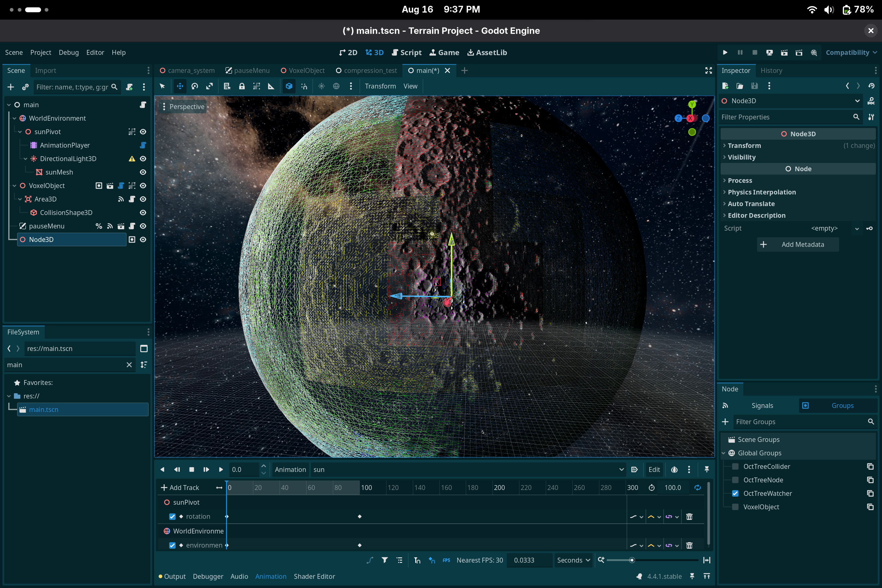Select the Rotate mode tool icon
Viewport: 882px width, 588px height.
click(x=195, y=86)
